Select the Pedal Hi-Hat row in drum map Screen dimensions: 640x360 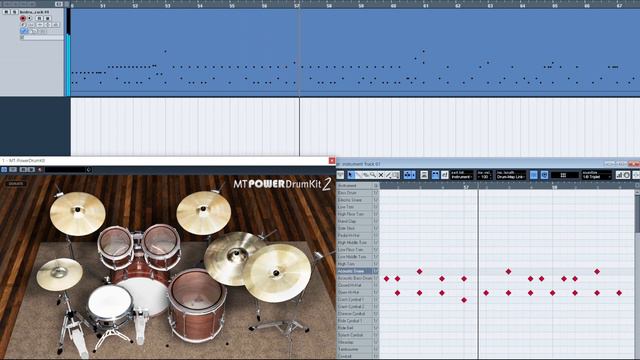click(x=355, y=236)
